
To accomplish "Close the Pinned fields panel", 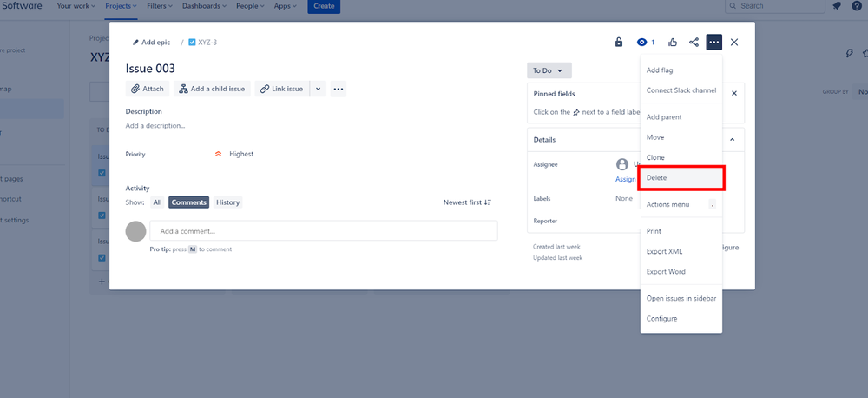I will 734,94.
